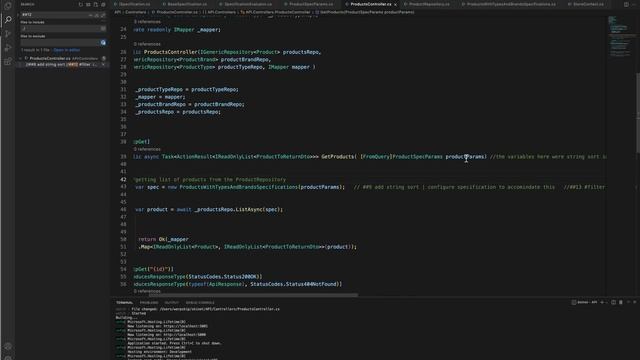This screenshot has height=360, width=640.
Task: Toggle use exclude settings and ignore files
Action: [x=103, y=42]
